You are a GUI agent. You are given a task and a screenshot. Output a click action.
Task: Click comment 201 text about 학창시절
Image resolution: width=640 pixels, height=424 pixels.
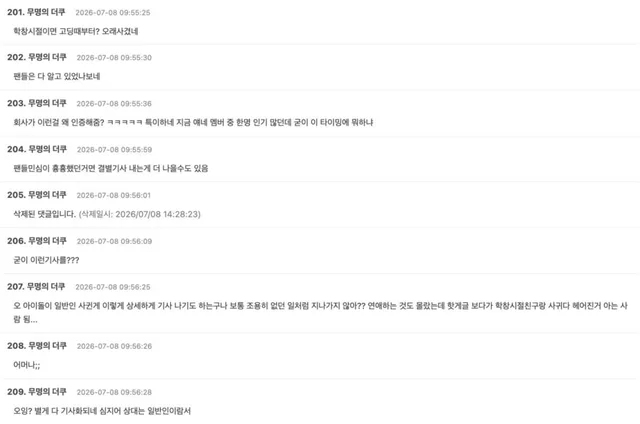[76, 31]
